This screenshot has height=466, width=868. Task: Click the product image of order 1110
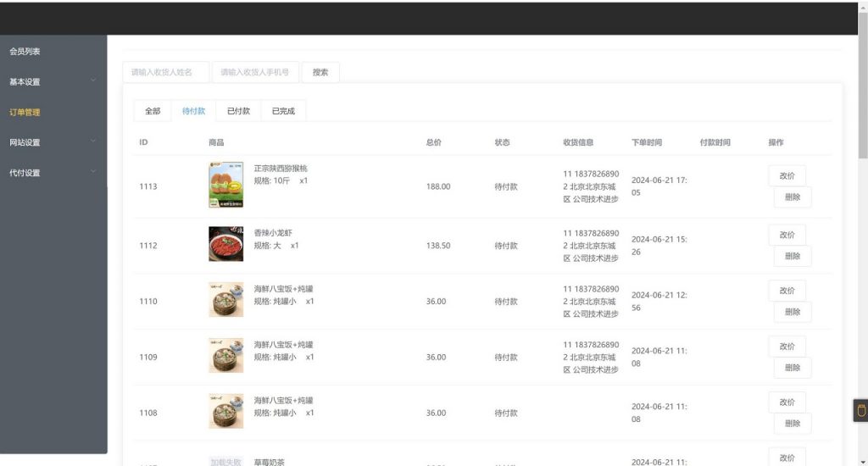coord(225,300)
